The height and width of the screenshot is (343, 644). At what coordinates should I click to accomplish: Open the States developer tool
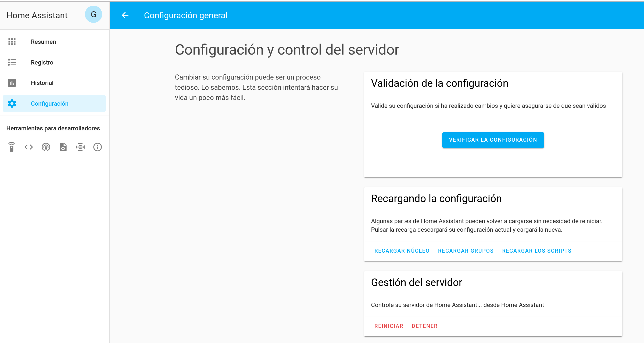28,147
